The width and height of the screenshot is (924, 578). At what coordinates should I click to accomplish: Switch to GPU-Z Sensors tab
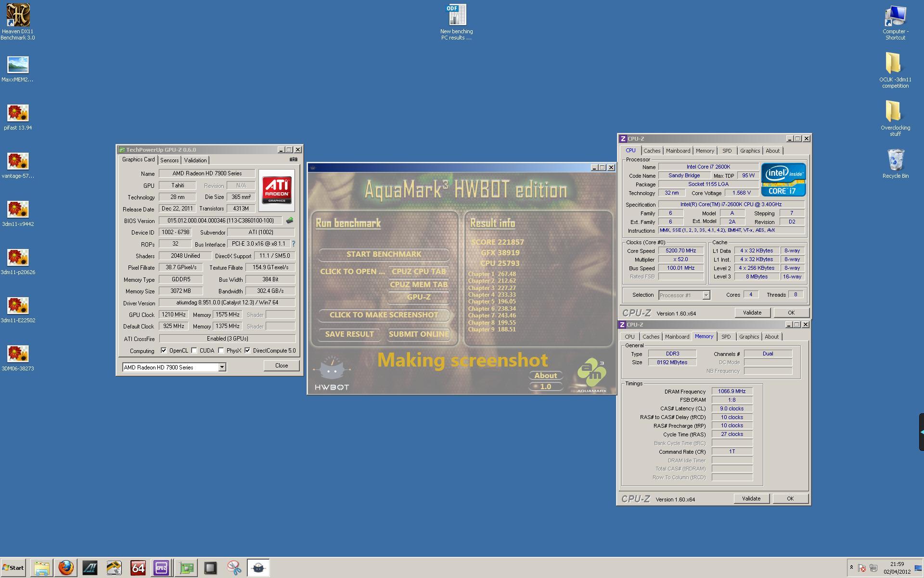pyautogui.click(x=169, y=160)
